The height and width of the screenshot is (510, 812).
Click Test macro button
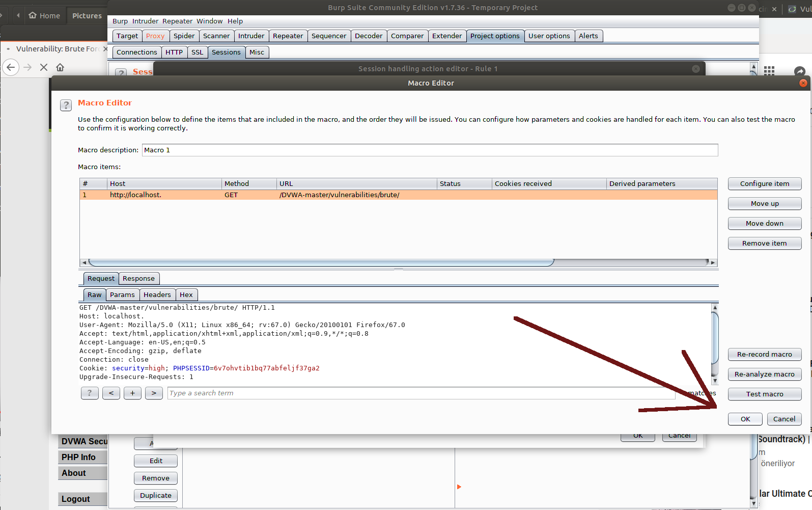(x=765, y=394)
